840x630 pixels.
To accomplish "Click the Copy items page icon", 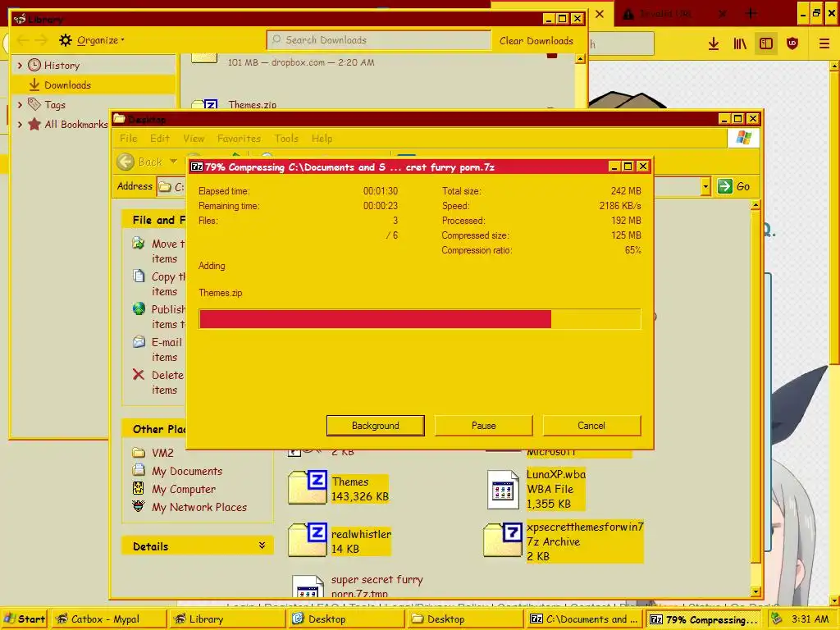I will click(139, 276).
